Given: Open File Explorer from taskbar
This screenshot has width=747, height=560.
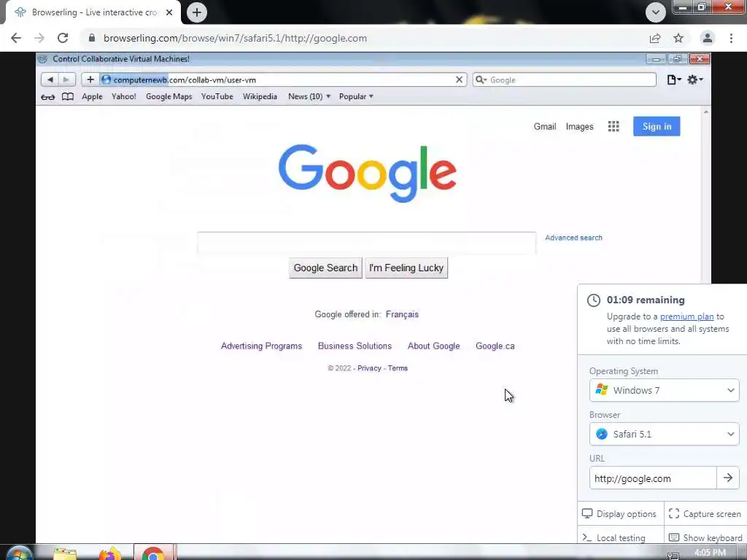Looking at the screenshot, I should pyautogui.click(x=65, y=553).
